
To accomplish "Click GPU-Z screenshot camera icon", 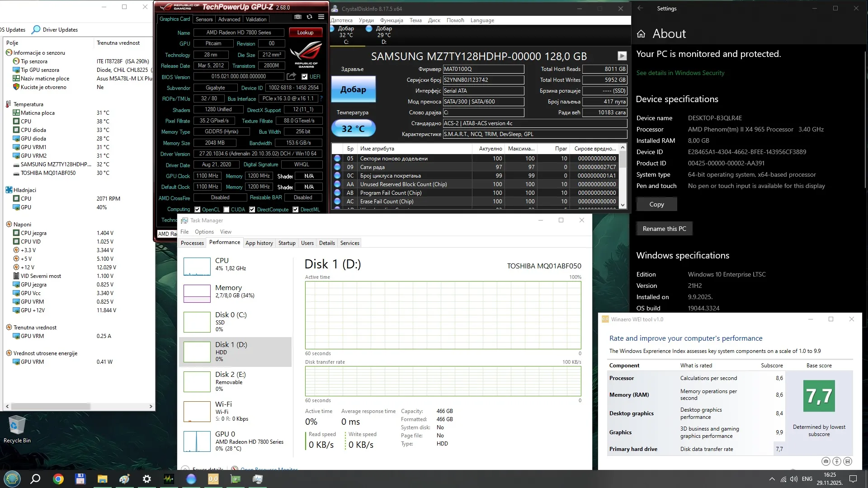I will click(297, 17).
